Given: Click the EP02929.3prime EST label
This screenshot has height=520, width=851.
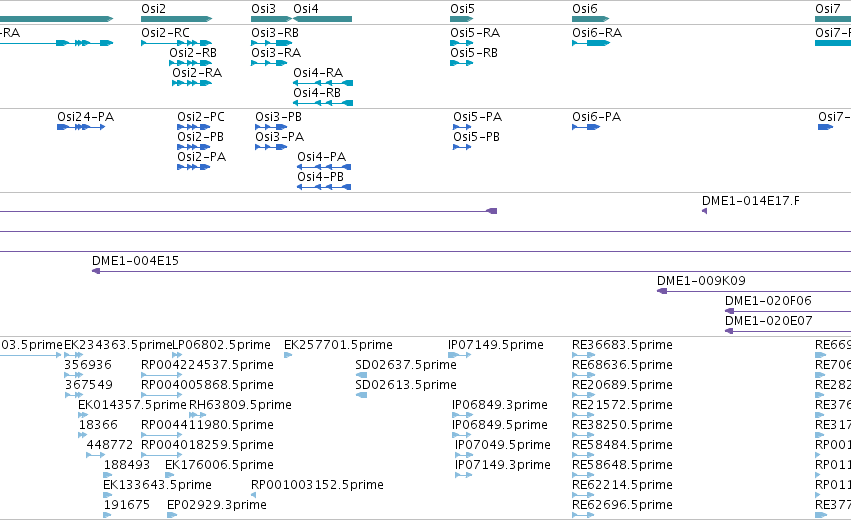Looking at the screenshot, I should pos(217,505).
